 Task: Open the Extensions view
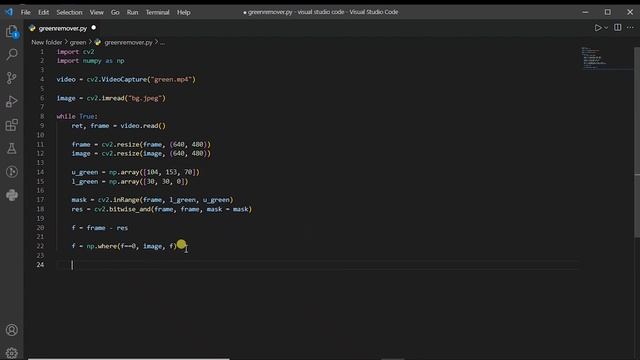click(12, 125)
